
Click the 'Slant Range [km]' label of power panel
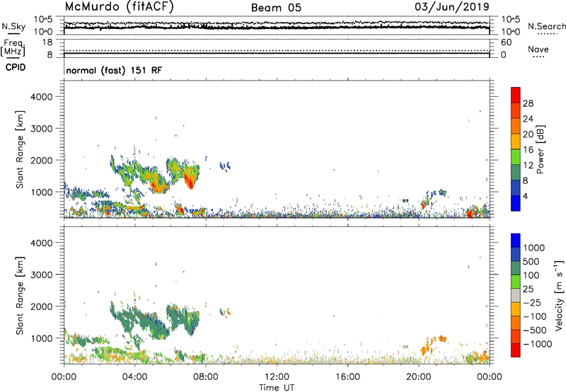point(20,149)
